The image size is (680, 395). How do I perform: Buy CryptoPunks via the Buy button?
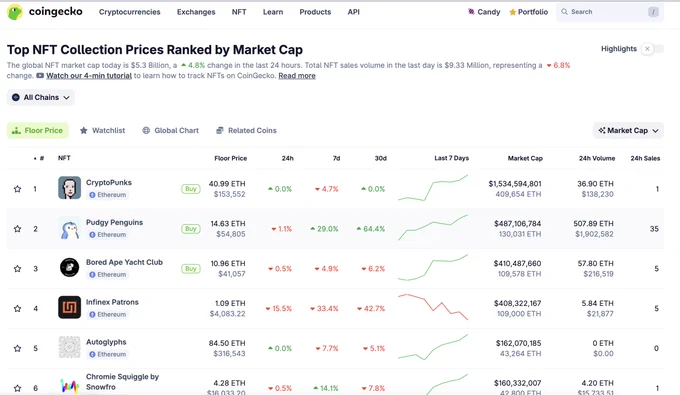pyautogui.click(x=191, y=189)
